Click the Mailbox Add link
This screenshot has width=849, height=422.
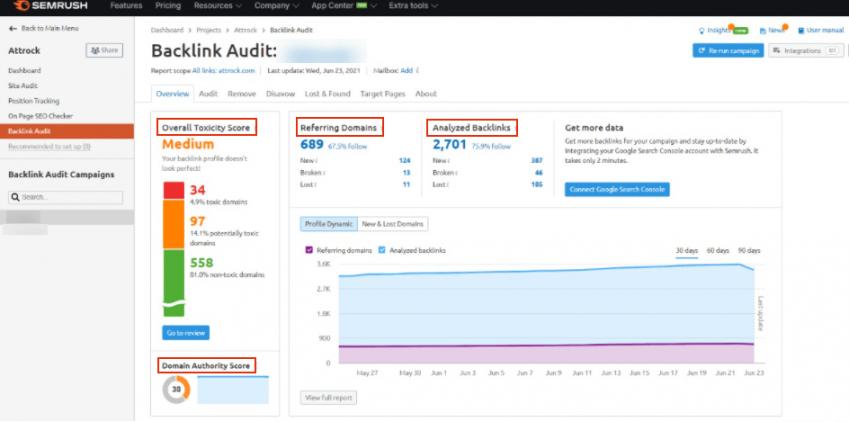pos(407,70)
